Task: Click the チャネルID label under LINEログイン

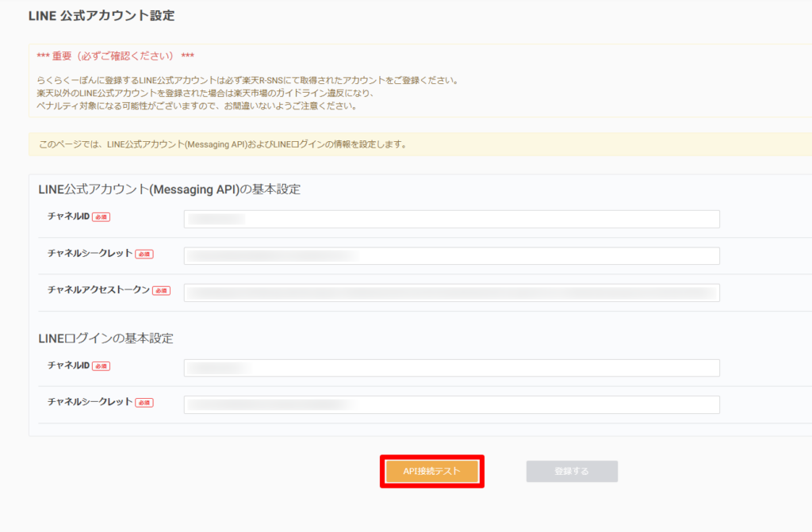Action: click(x=68, y=366)
